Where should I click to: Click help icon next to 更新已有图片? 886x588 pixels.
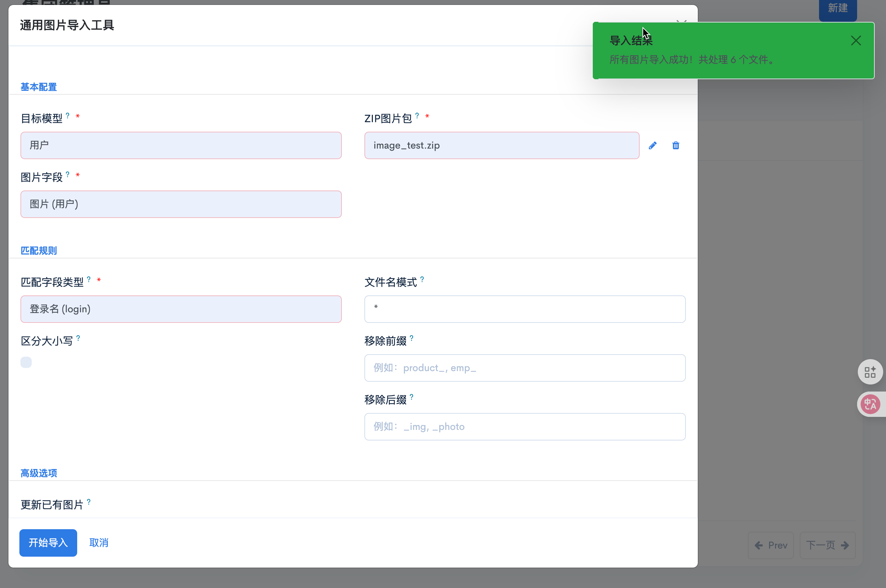coord(89,502)
